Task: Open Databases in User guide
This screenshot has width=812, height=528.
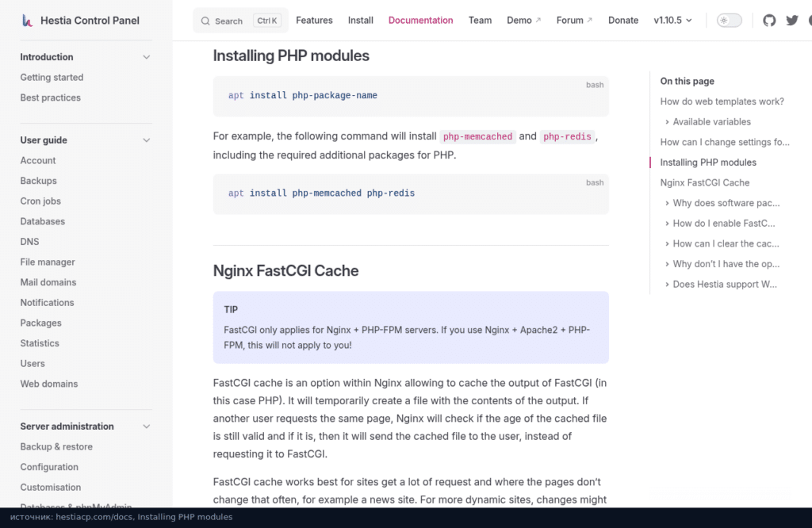Action: point(43,221)
